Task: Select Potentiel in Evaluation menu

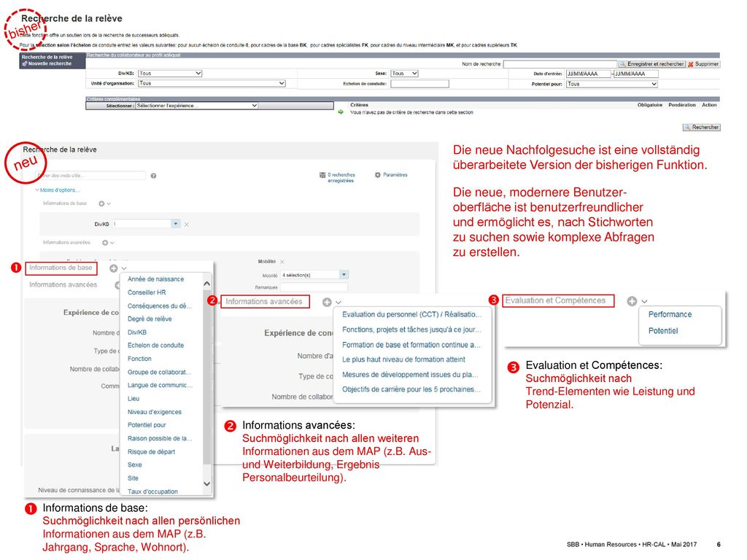Action: [663, 330]
